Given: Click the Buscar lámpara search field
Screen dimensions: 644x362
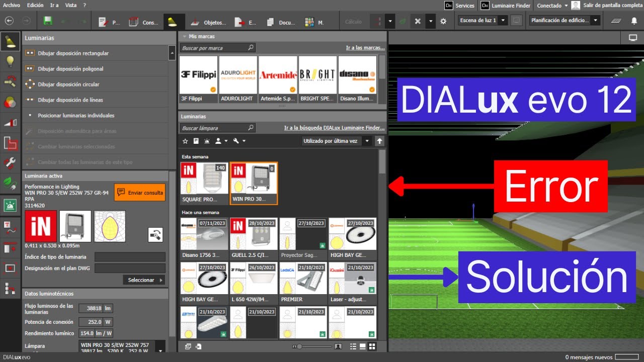Looking at the screenshot, I should 218,128.
